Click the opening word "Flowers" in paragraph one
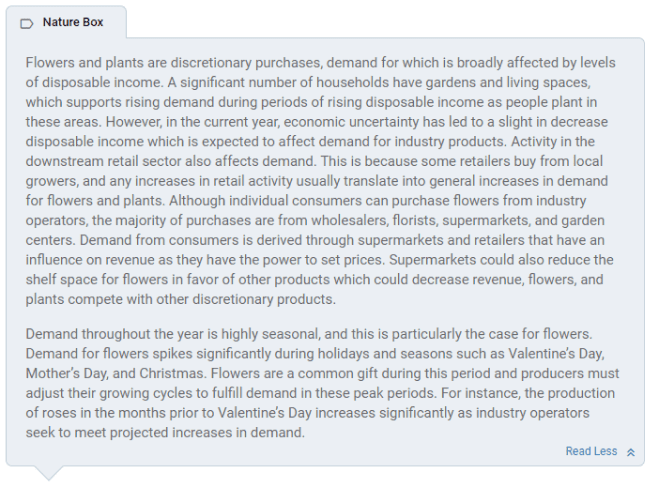This screenshot has width=650, height=485. [x=51, y=63]
